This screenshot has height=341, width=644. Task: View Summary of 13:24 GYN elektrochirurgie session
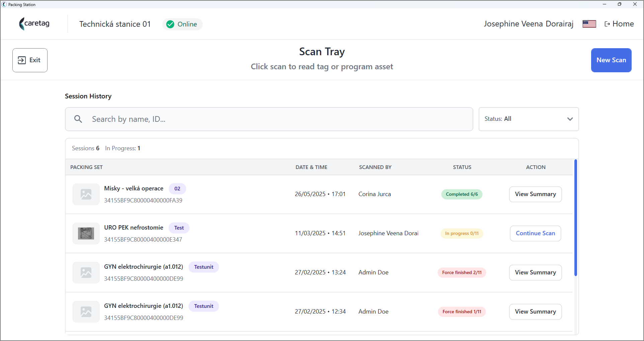(535, 273)
